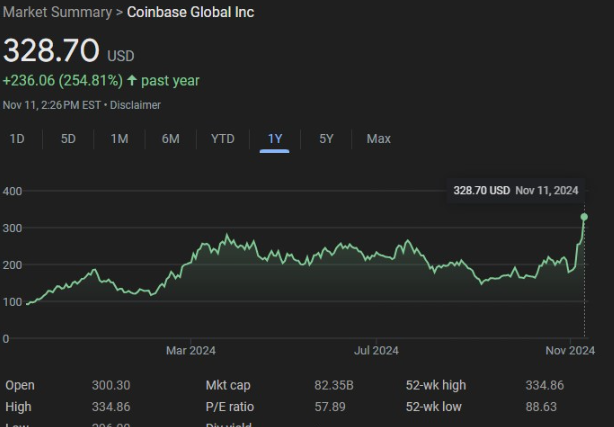The width and height of the screenshot is (614, 427).
Task: Click the Coinbase Global Inc title
Action: 190,12
